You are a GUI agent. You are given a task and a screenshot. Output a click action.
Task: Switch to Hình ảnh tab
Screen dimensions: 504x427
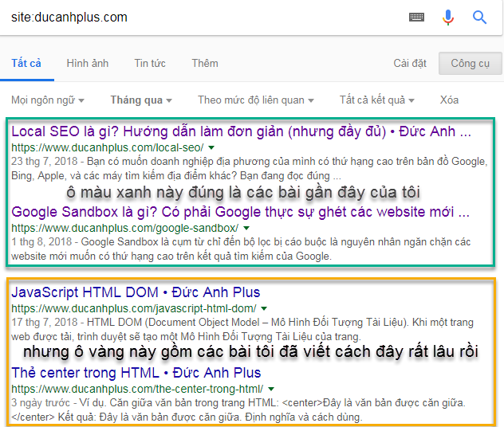[x=88, y=63]
